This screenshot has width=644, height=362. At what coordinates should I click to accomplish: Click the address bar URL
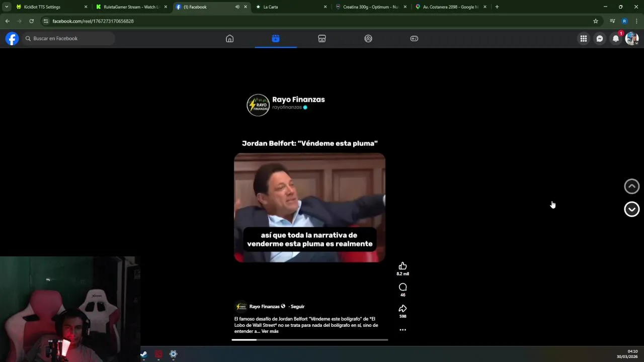coord(93,21)
